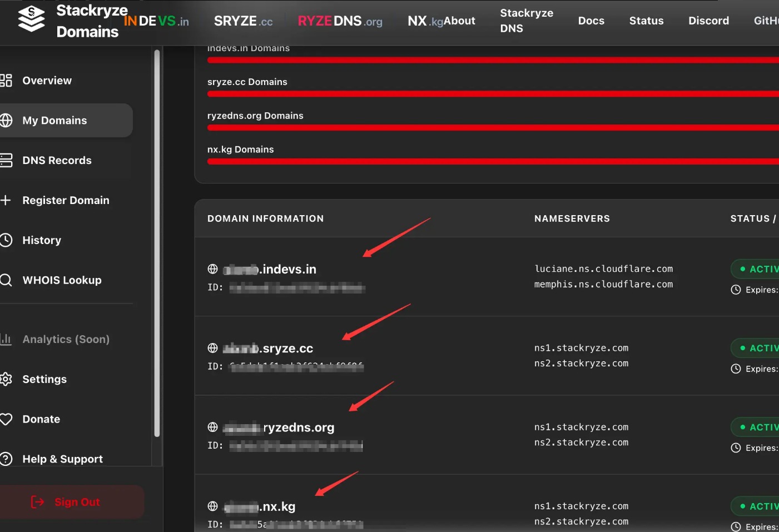This screenshot has width=779, height=532.
Task: Open the Overview grid icon
Action: 6,81
